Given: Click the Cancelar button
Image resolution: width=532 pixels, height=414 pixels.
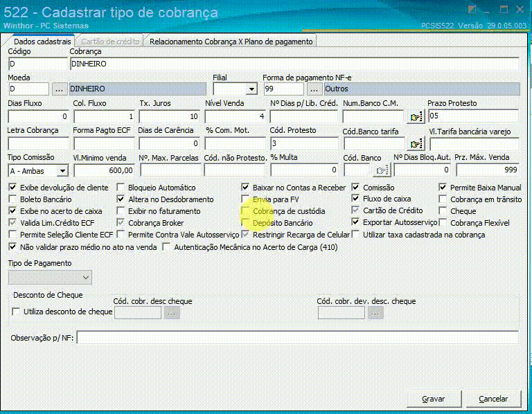Looking at the screenshot, I should (x=493, y=399).
